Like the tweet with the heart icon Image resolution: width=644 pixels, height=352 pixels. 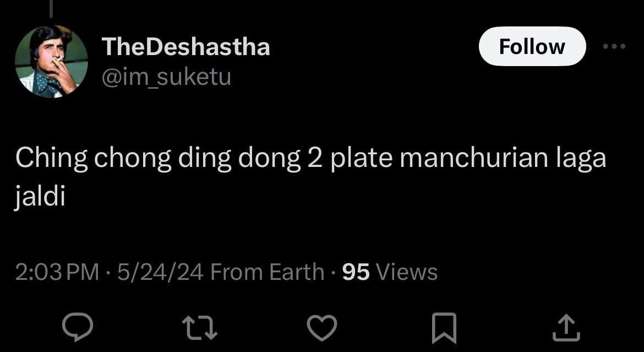pos(321,327)
